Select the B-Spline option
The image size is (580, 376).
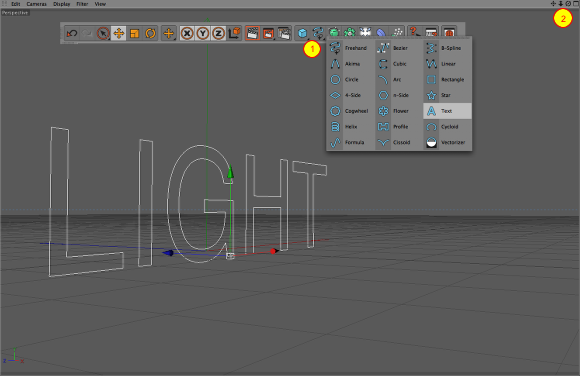click(447, 48)
